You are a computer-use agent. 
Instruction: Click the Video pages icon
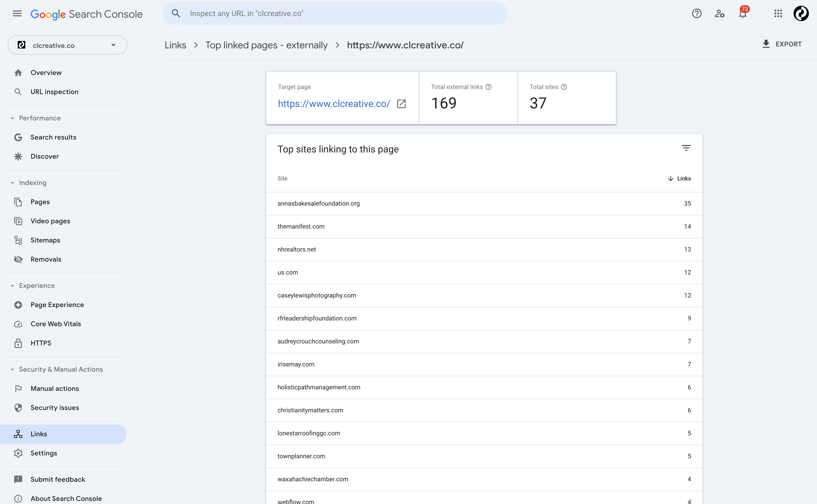pos(18,221)
